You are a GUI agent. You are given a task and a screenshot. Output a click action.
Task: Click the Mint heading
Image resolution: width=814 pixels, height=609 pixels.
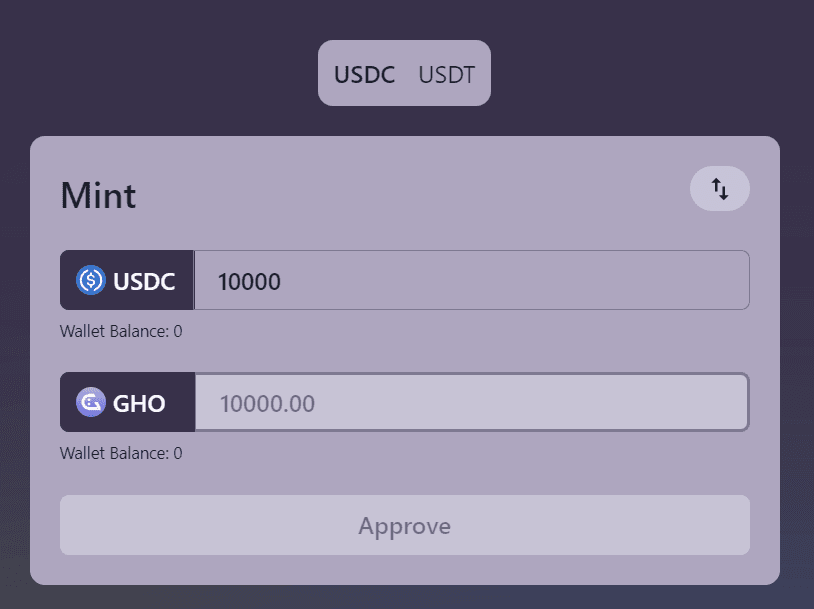click(98, 195)
